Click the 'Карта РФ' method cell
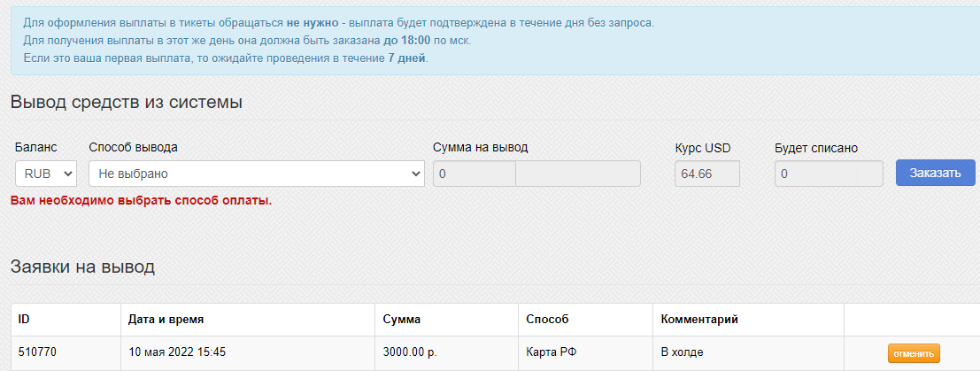 (x=586, y=352)
